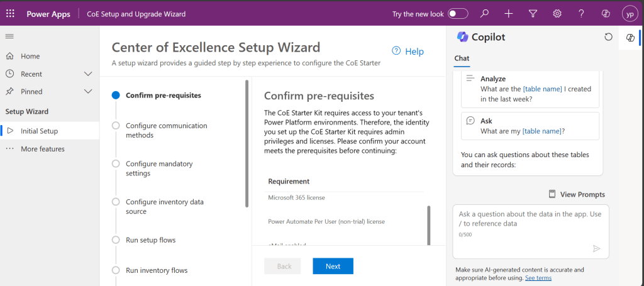Image resolution: width=644 pixels, height=286 pixels.
Task: Open the See terms link
Action: [538, 278]
